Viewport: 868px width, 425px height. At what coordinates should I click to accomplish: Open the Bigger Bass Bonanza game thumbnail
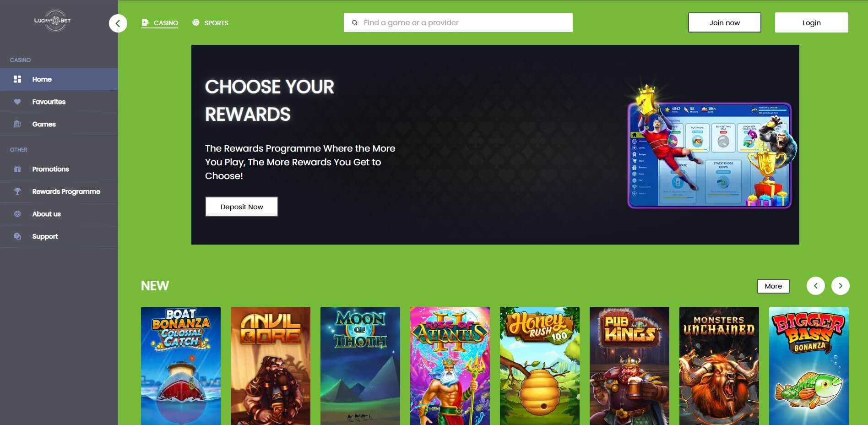point(809,366)
